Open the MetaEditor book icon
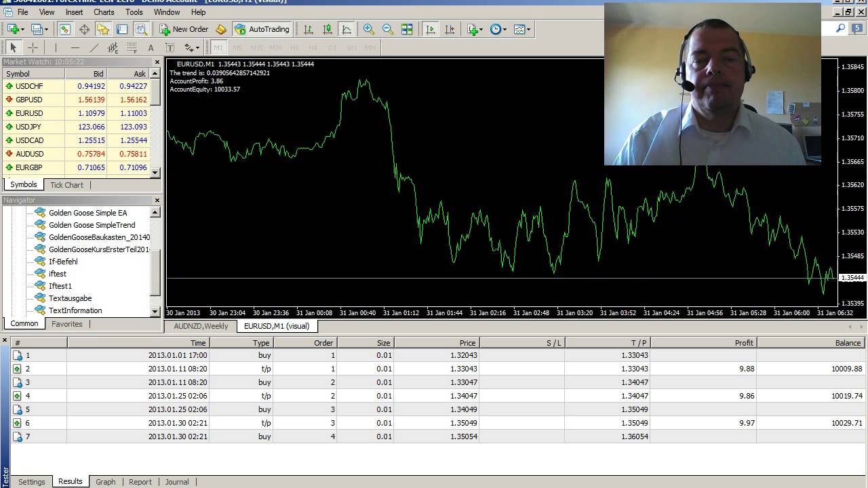868x488 pixels. coord(221,29)
